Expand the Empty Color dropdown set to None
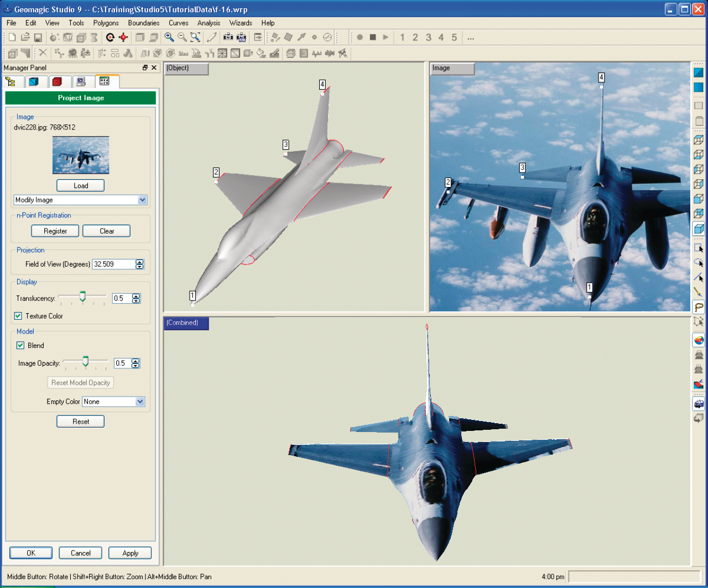This screenshot has height=588, width=708. pos(140,402)
